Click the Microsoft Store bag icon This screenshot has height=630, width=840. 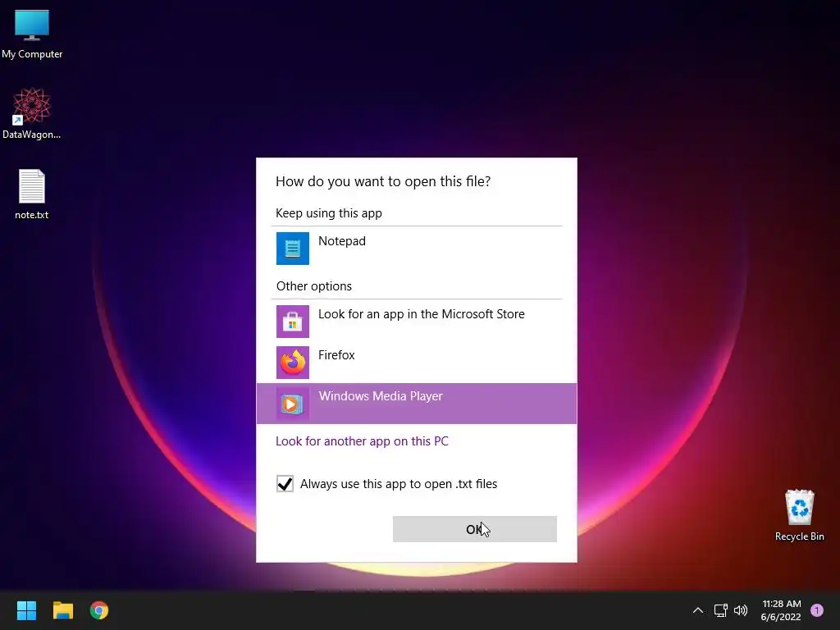(293, 322)
